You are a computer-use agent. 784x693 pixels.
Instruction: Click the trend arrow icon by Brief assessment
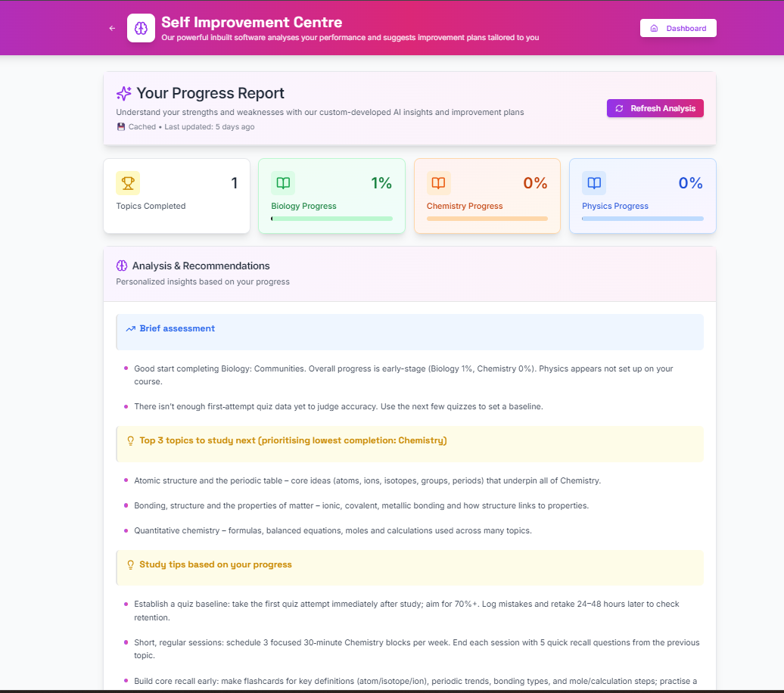click(130, 329)
